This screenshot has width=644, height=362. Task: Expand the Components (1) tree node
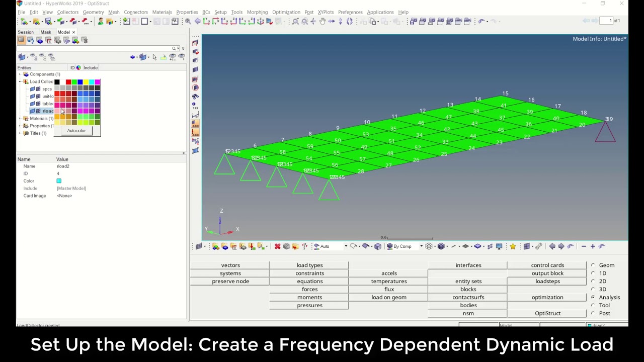20,74
